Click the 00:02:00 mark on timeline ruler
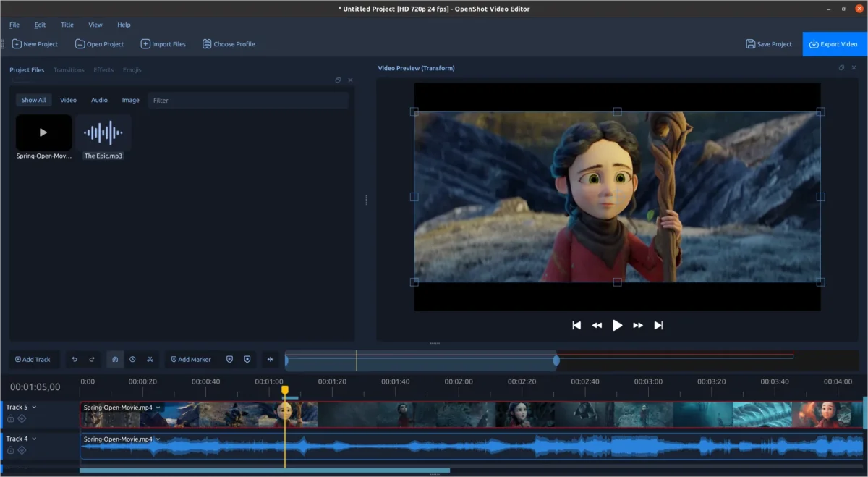 pyautogui.click(x=459, y=381)
